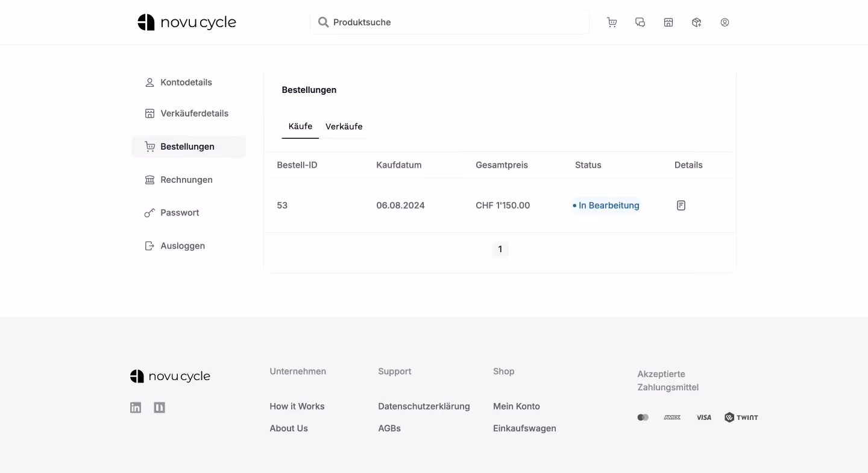This screenshot has width=868, height=473.
Task: Click the Status column header
Action: [x=588, y=165]
